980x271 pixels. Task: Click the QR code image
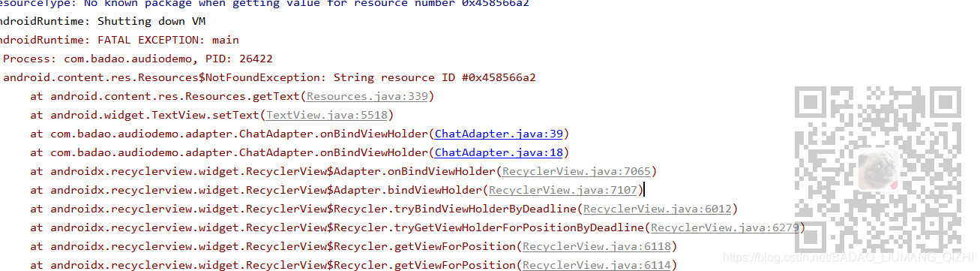(x=878, y=169)
